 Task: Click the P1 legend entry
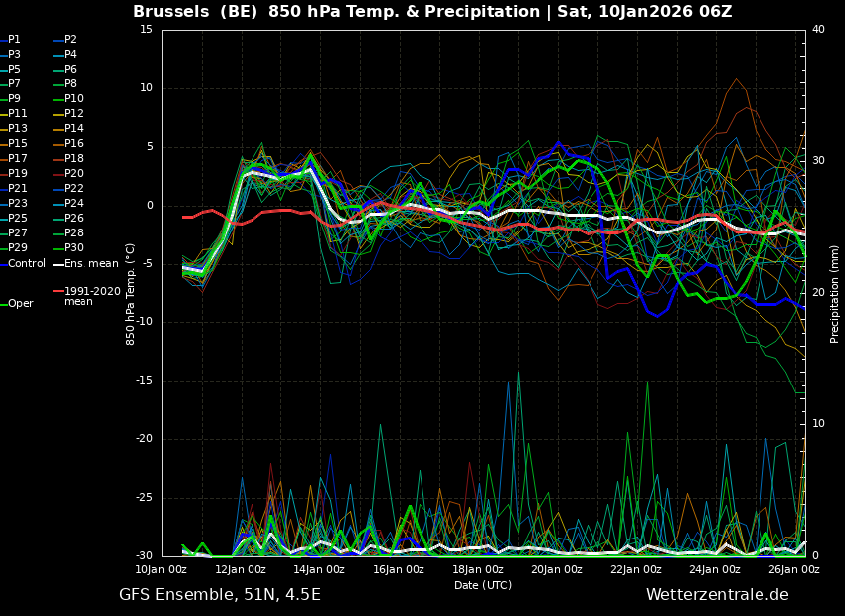[x=14, y=40]
